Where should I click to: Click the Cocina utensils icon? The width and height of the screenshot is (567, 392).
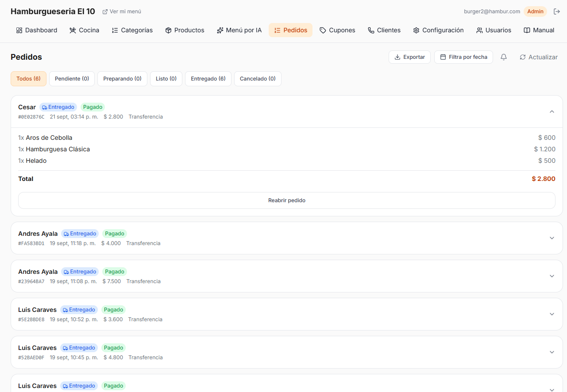(73, 30)
